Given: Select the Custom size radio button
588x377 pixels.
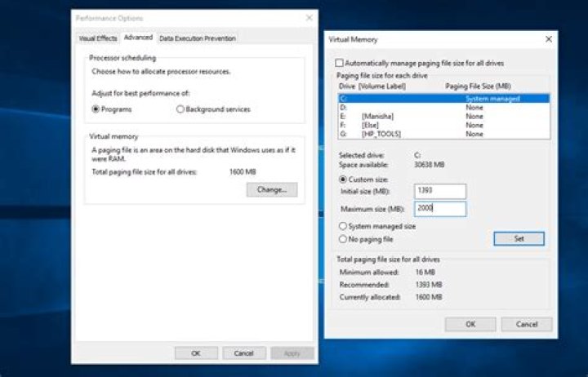Looking at the screenshot, I should coord(343,180).
